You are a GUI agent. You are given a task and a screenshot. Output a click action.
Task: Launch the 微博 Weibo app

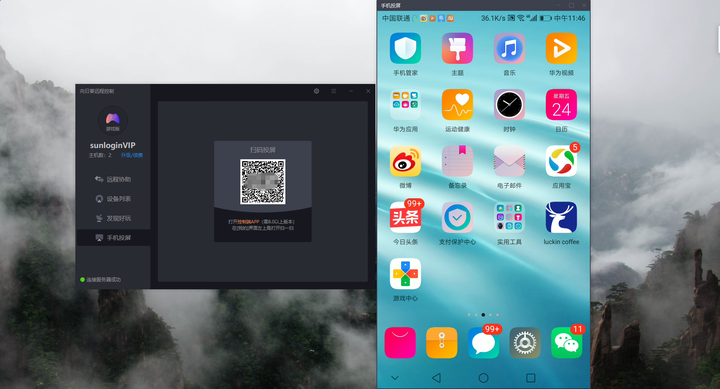405,161
